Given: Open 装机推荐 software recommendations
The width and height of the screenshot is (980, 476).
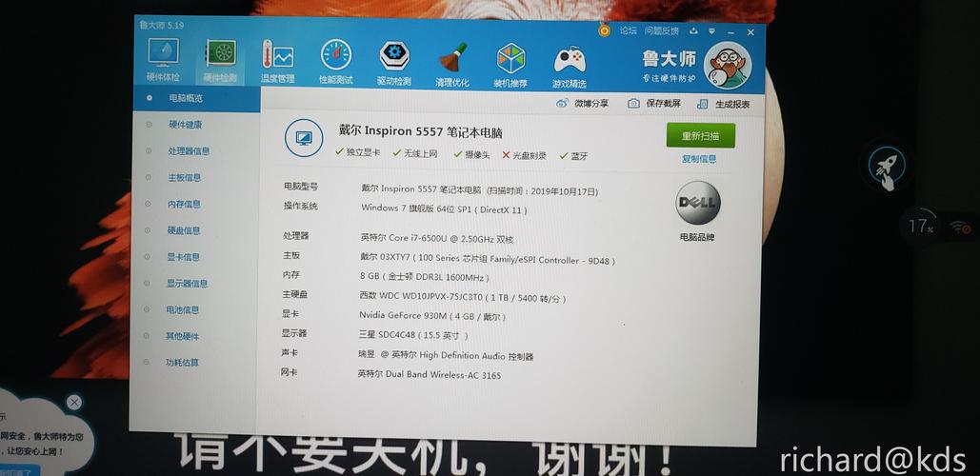Looking at the screenshot, I should click(x=510, y=66).
